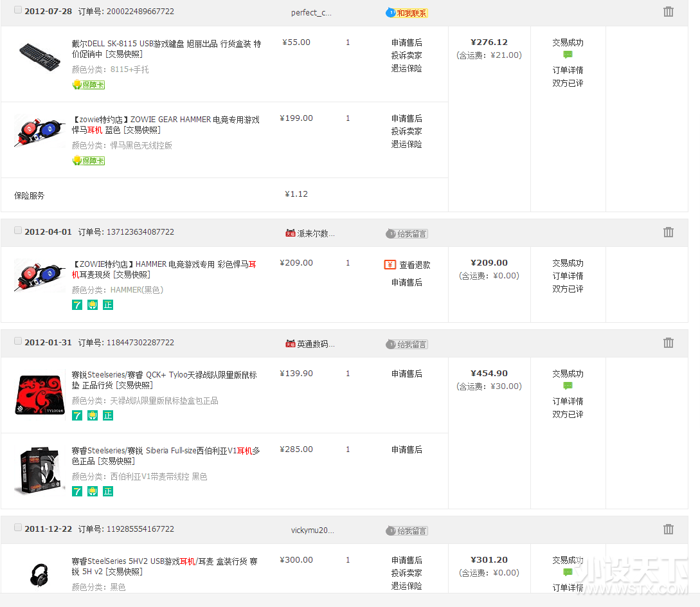
Task: Click the 保障卡 badge under Dell keyboard
Action: pos(89,85)
